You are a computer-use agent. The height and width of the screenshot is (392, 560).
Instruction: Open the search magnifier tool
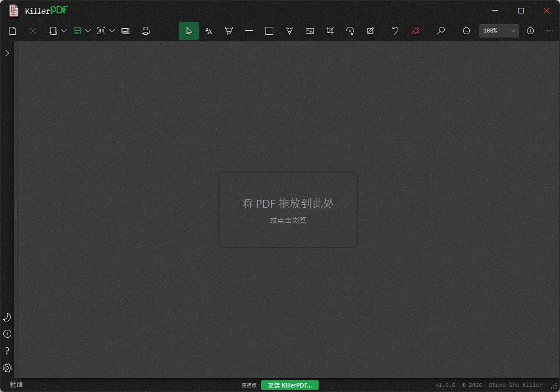(441, 31)
